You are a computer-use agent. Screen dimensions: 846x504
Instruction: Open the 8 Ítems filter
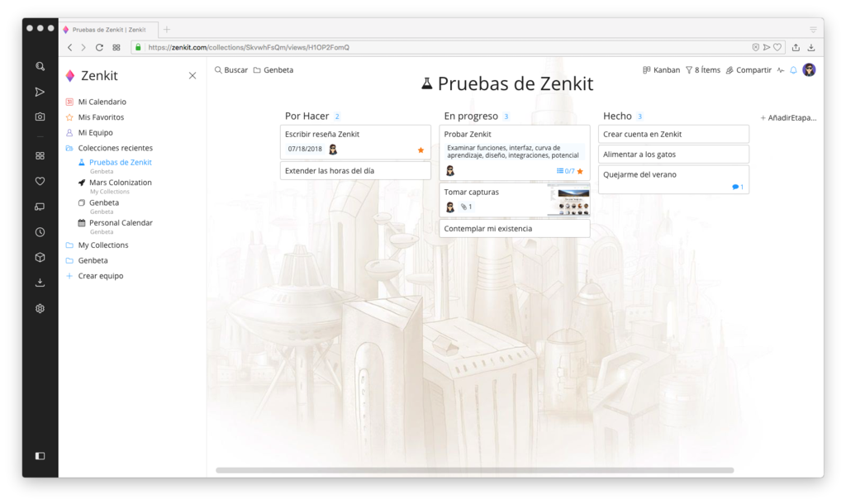pyautogui.click(x=703, y=70)
